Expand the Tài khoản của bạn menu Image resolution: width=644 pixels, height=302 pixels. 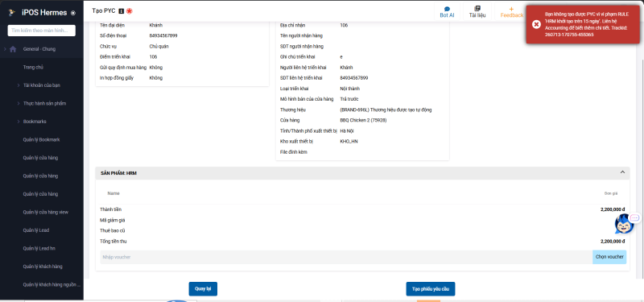point(42,85)
